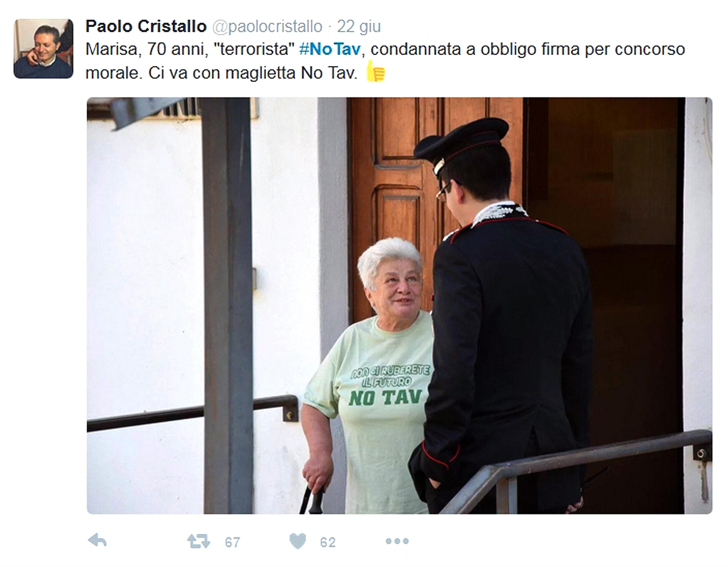Click the reply arrow icon
The height and width of the screenshot is (567, 728).
click(x=97, y=541)
